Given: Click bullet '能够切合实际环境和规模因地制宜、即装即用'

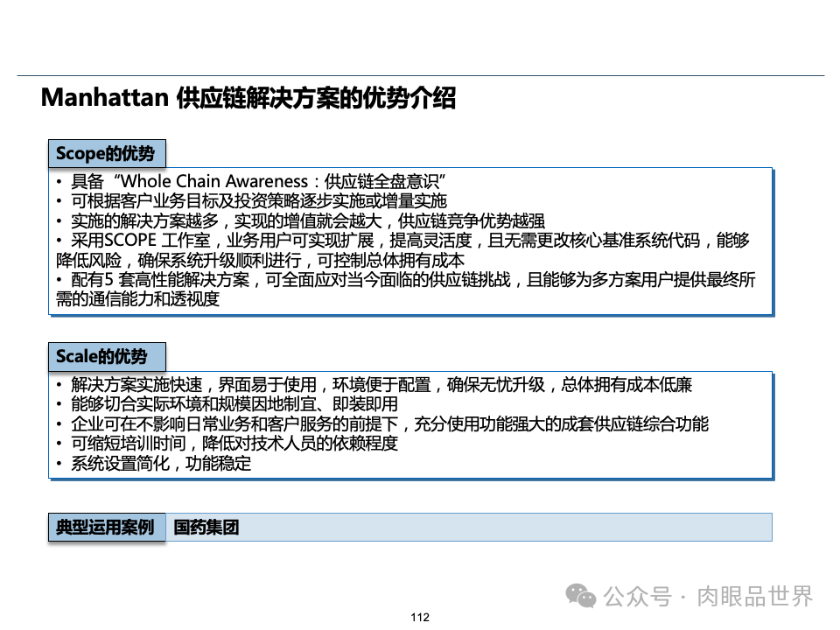Looking at the screenshot, I should click(227, 403).
